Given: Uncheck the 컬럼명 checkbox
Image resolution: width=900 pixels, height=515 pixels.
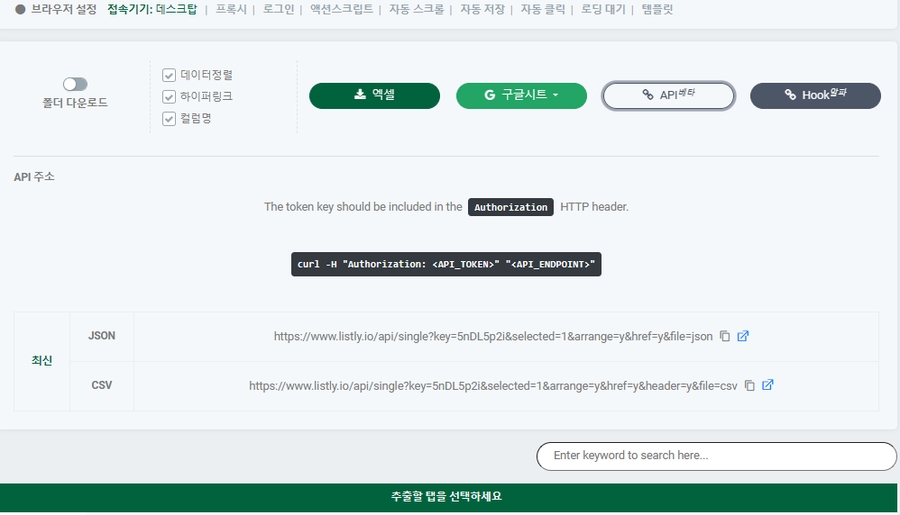Looking at the screenshot, I should tap(169, 118).
